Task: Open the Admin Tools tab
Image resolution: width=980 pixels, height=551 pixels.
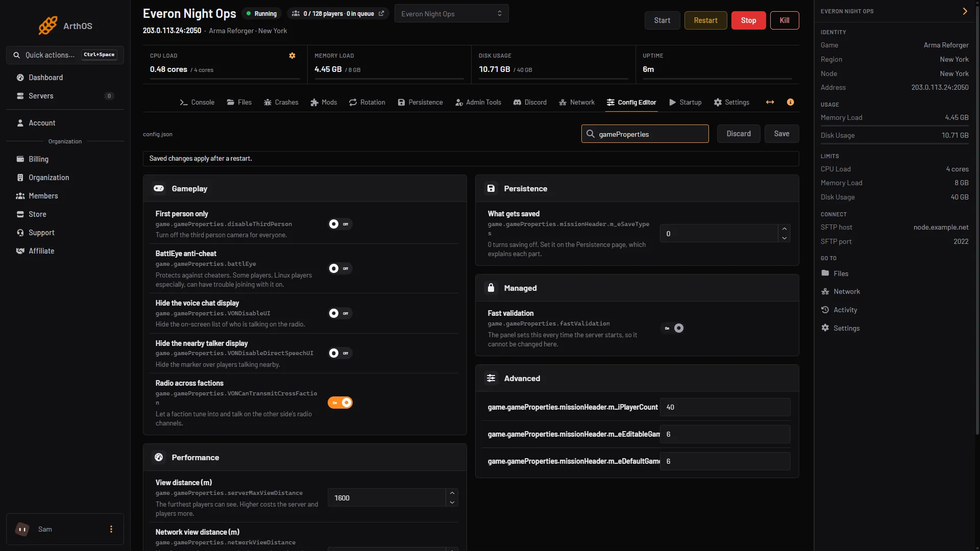Action: [x=478, y=102]
